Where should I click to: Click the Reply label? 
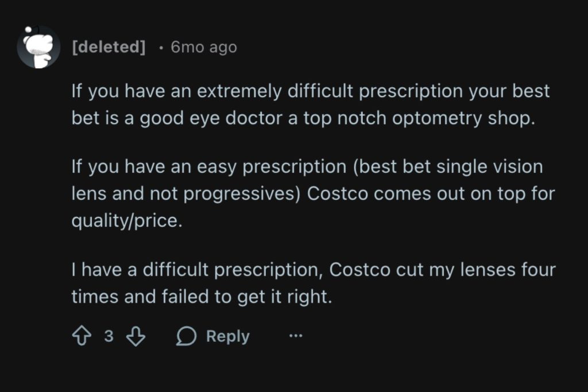coord(226,336)
